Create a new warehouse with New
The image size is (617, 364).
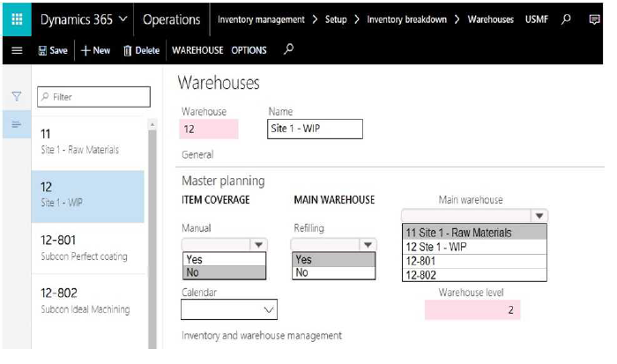coord(95,50)
